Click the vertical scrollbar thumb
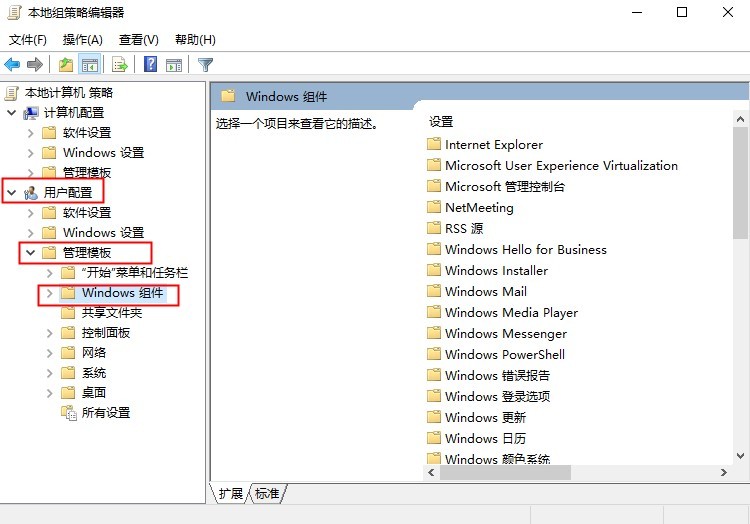This screenshot has width=750, height=524. tap(740, 183)
